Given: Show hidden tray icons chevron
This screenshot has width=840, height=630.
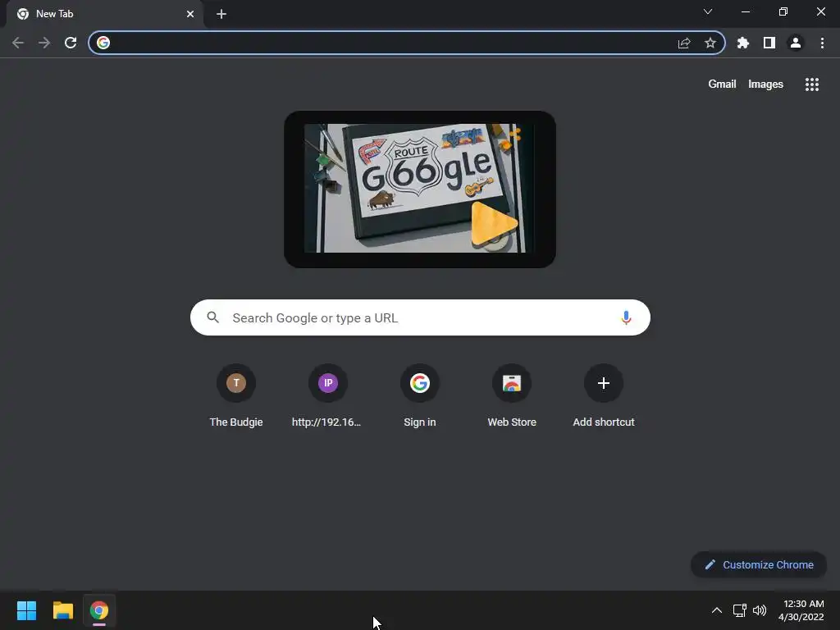Looking at the screenshot, I should click(717, 610).
